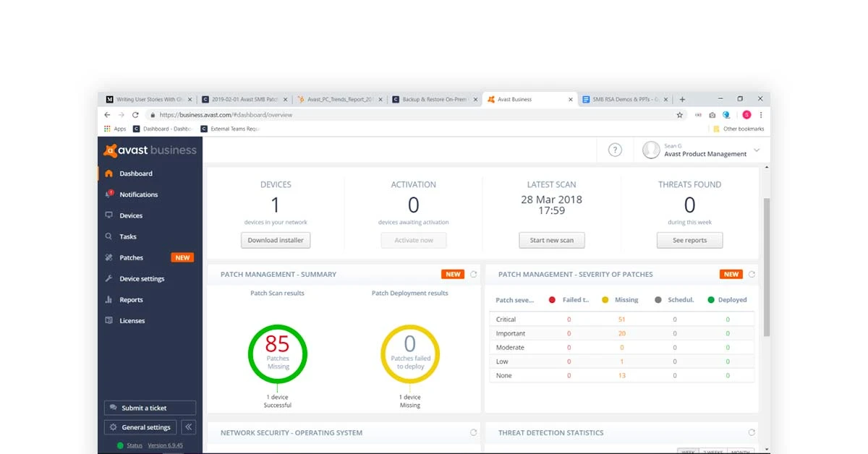Refresh the Severity of Patches widget
The height and width of the screenshot is (454, 868).
point(752,274)
